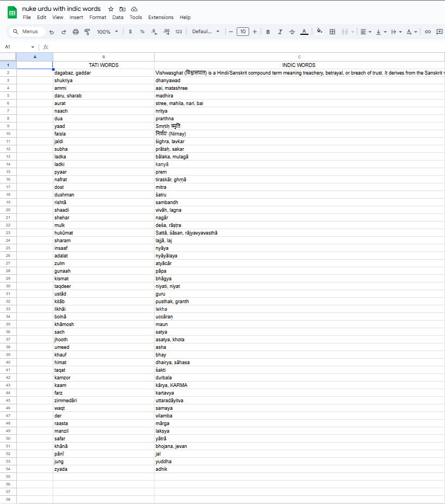The width and height of the screenshot is (445, 504).
Task: Click the formula bar
Action: (248, 47)
